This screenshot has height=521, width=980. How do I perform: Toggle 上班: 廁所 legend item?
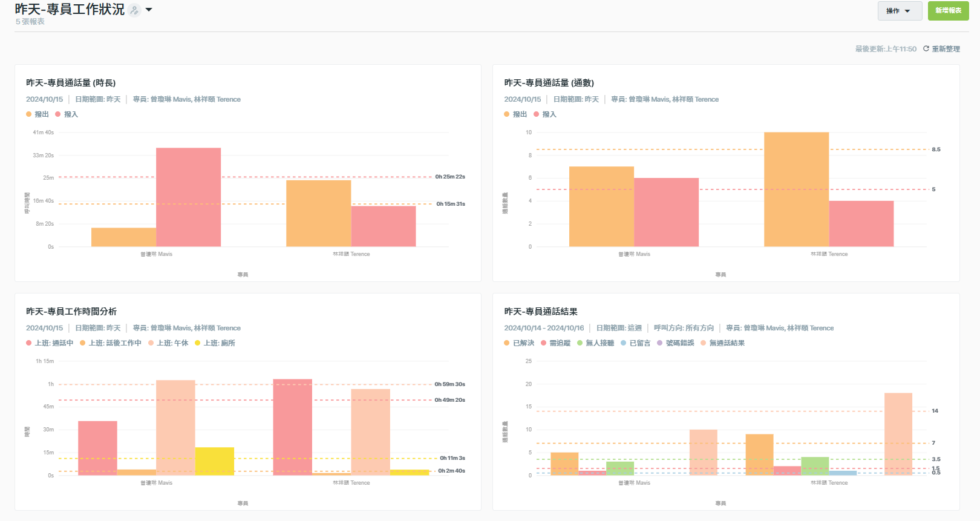pyautogui.click(x=215, y=343)
